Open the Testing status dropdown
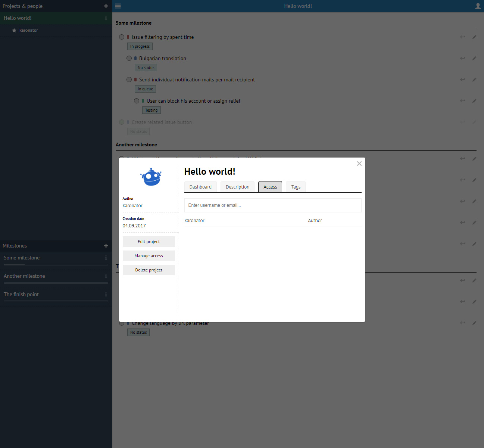 [151, 110]
